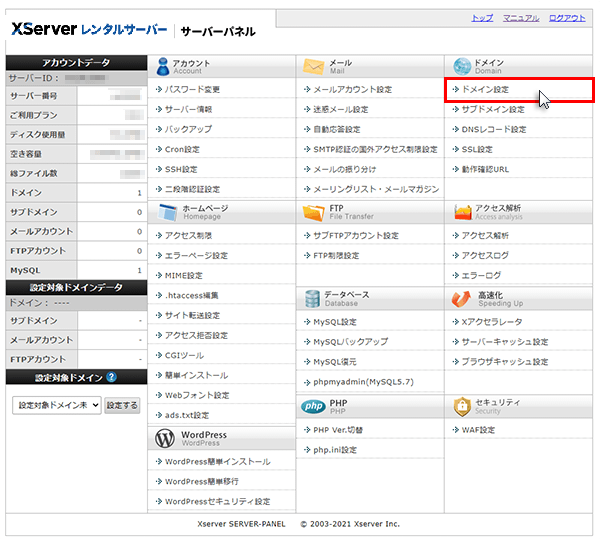Viewport: 600px width, 540px height.
Task: Open SSL設定 under Domain
Action: (476, 149)
